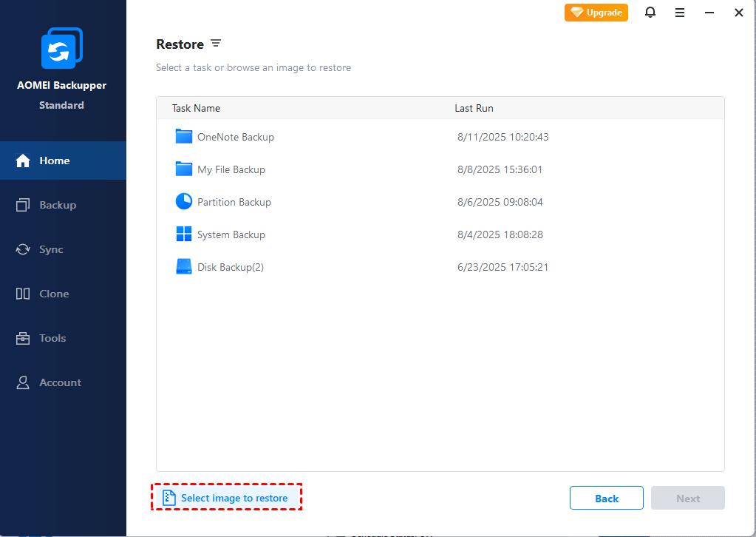Click the OneNote Backup folder icon
Viewport: 756px width, 537px height.
pos(183,136)
